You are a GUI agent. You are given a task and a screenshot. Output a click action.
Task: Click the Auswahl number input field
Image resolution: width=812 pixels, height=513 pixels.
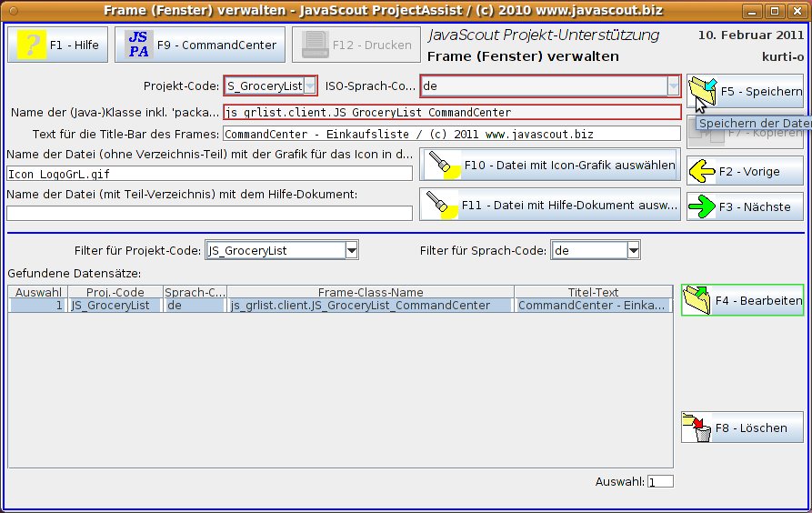point(660,481)
